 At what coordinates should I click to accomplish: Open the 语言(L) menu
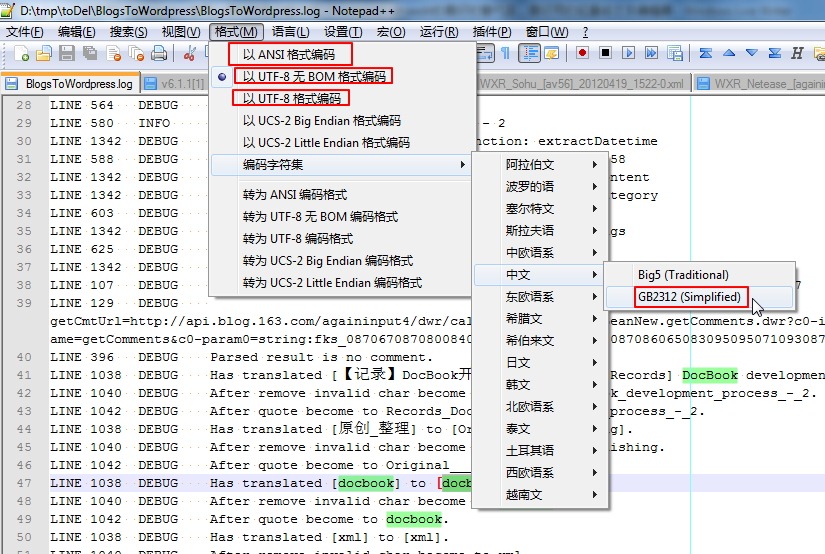pyautogui.click(x=291, y=32)
